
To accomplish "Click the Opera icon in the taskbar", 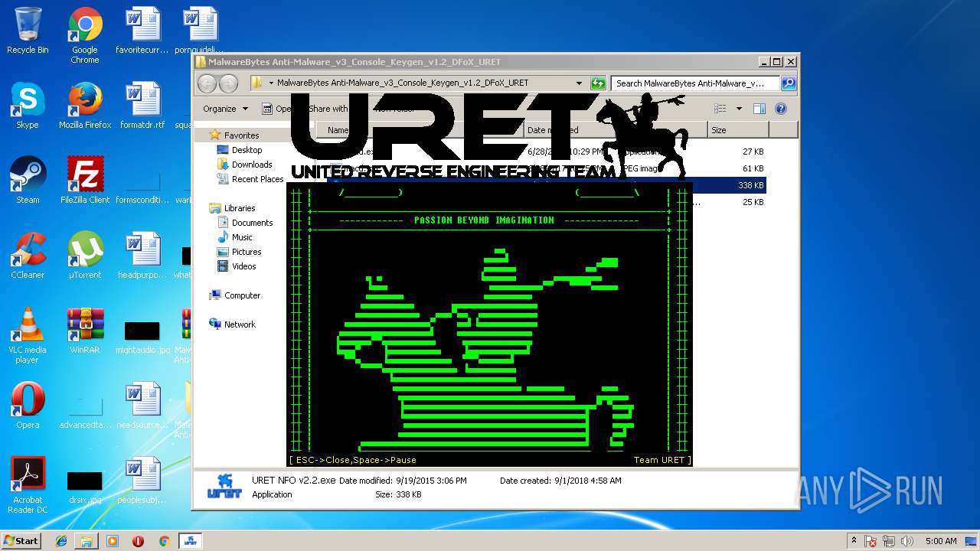I will [139, 541].
